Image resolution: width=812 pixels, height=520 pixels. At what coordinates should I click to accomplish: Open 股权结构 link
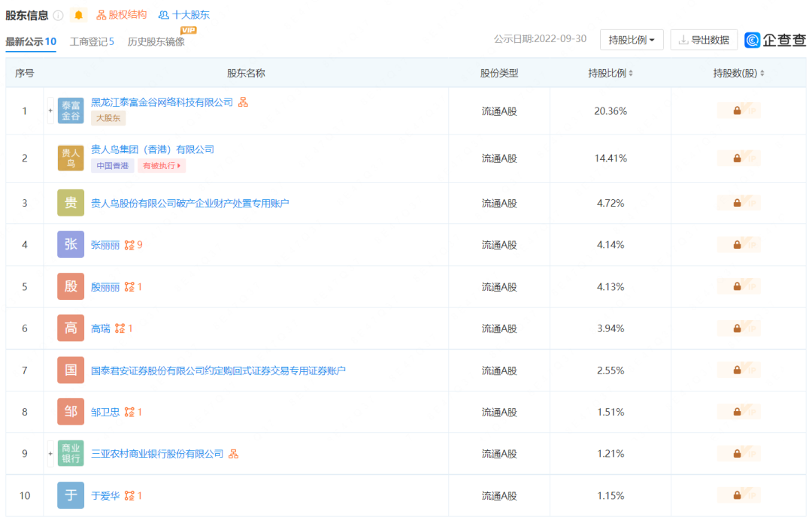pos(122,15)
